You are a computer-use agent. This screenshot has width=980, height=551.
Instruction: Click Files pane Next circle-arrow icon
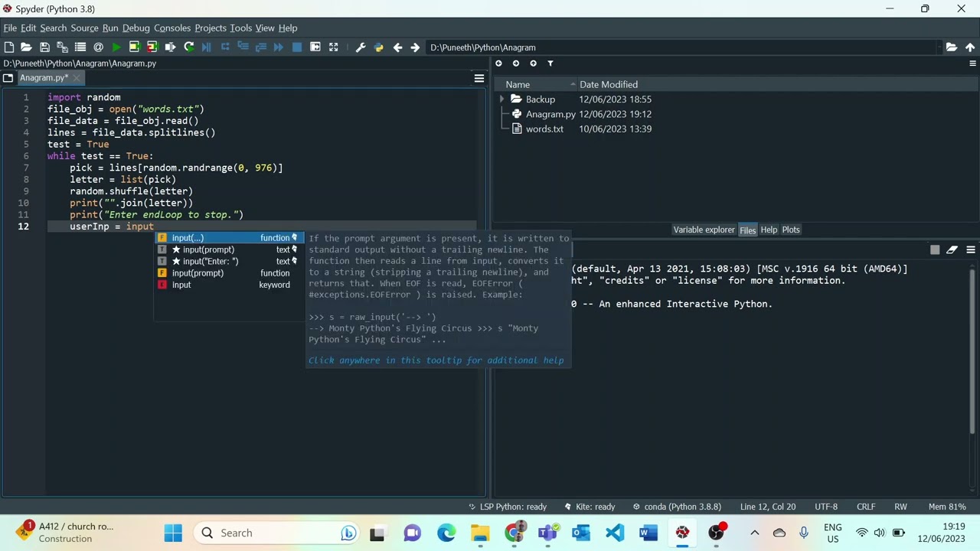[516, 64]
